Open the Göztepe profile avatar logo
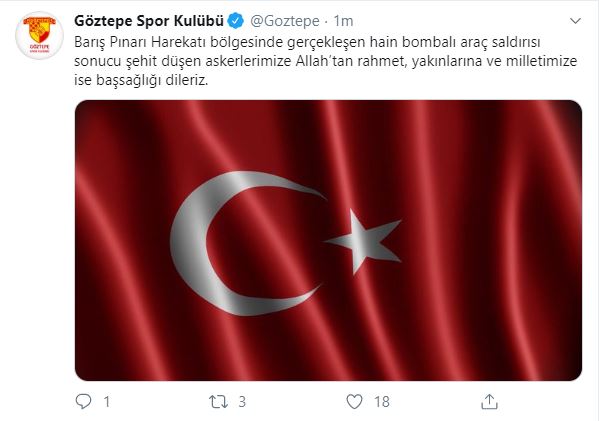Screen dimensions: 599x421 pyautogui.click(x=39, y=35)
